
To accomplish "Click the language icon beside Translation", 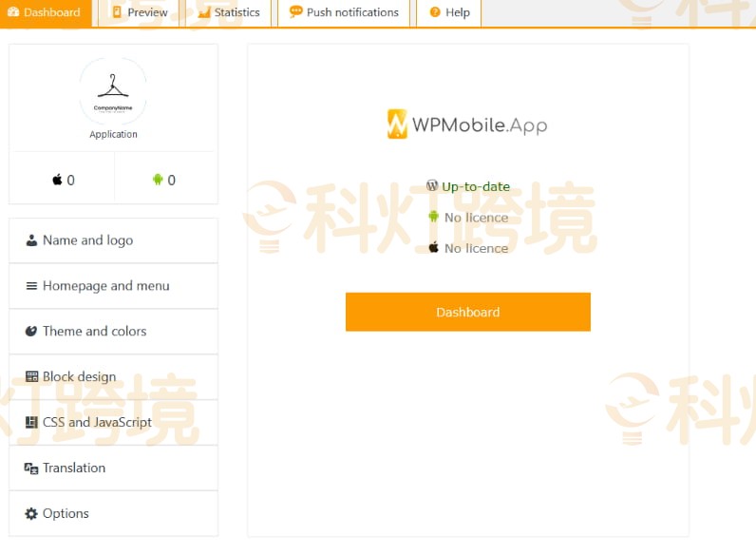I will pos(31,469).
